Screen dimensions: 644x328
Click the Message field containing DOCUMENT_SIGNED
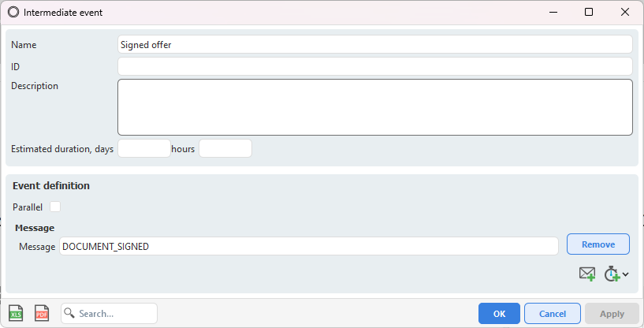[x=309, y=246]
